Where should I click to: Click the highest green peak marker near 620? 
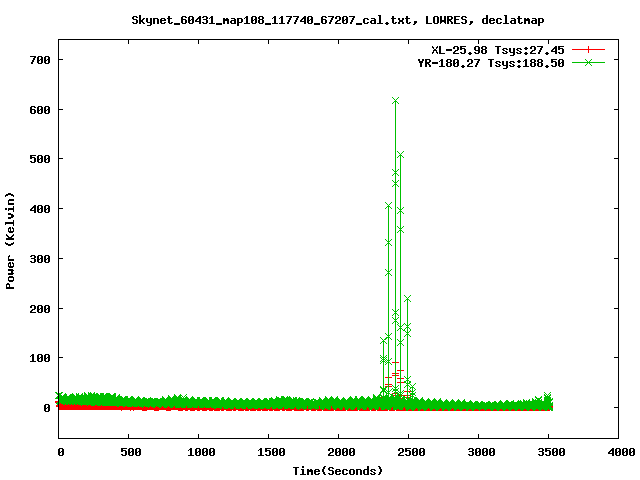point(395,101)
